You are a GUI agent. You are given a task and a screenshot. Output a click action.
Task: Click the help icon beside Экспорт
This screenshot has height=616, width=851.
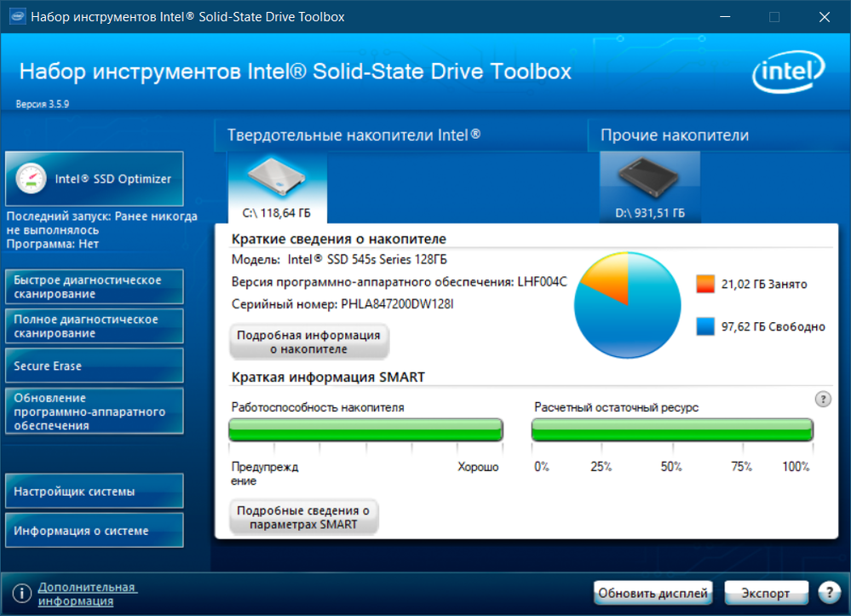pos(829,593)
